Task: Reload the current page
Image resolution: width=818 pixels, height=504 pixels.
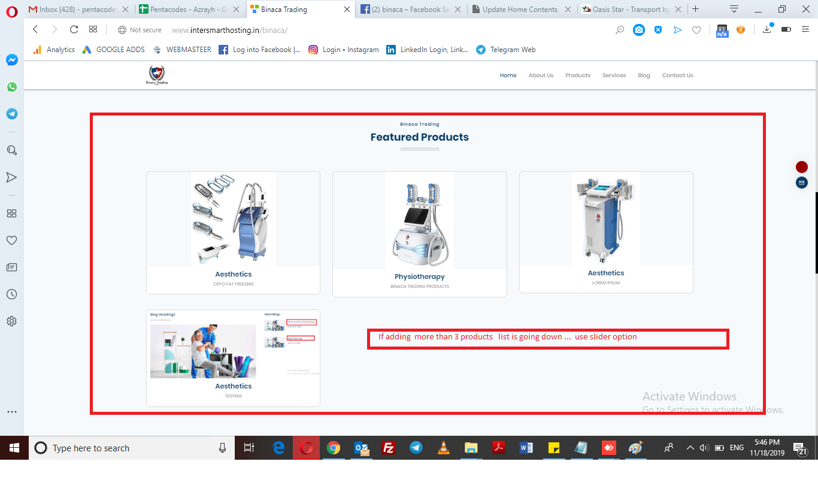Action: (x=74, y=29)
